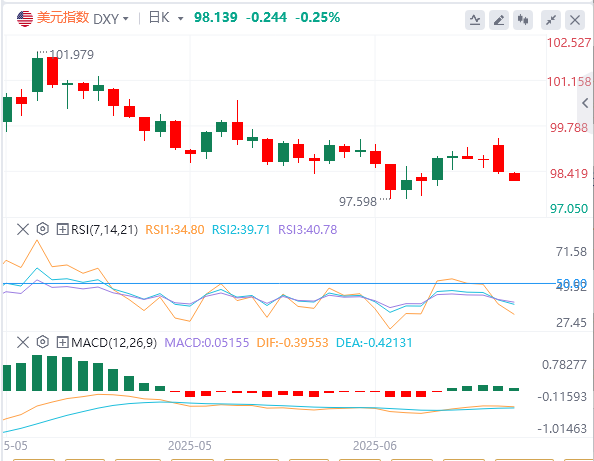Click the 101.979 high price label
This screenshot has height=461, width=594.
coord(72,55)
